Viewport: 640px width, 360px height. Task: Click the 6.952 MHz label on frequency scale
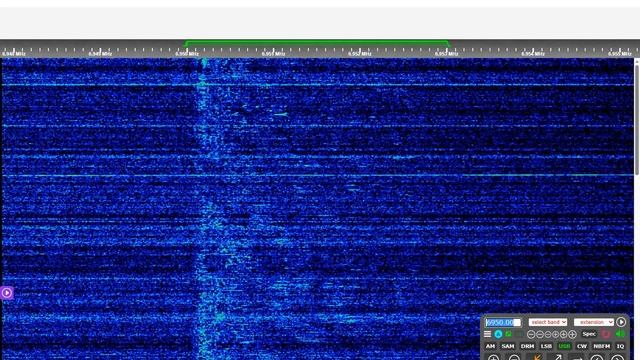pos(360,53)
